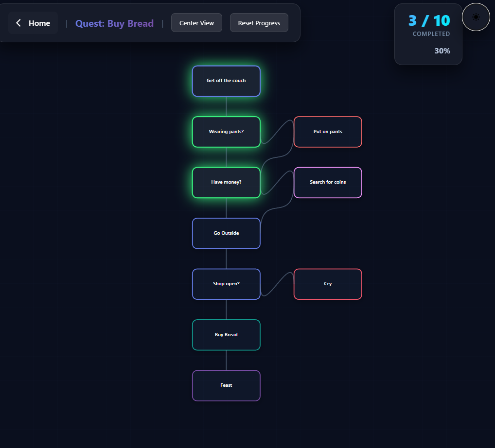Click the Center View button
This screenshot has height=448, width=495.
tap(196, 22)
